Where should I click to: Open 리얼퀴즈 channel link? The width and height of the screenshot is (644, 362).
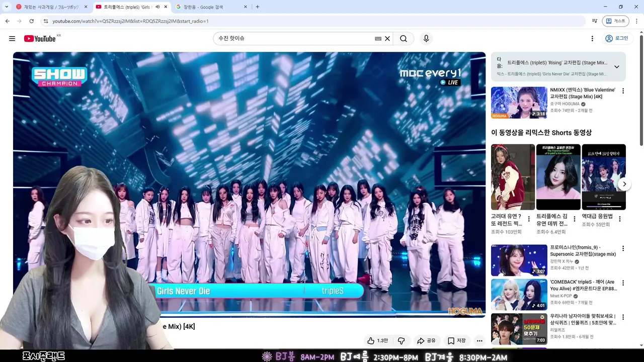click(557, 330)
